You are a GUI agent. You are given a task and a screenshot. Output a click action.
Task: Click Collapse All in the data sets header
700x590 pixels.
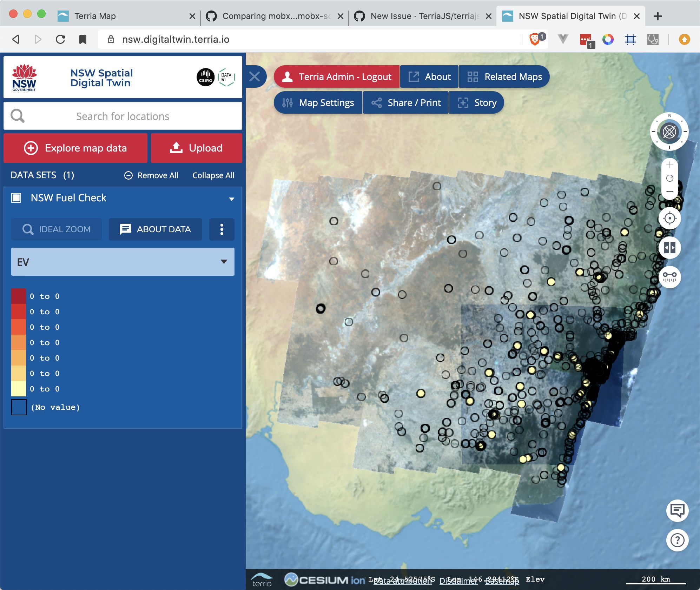213,175
